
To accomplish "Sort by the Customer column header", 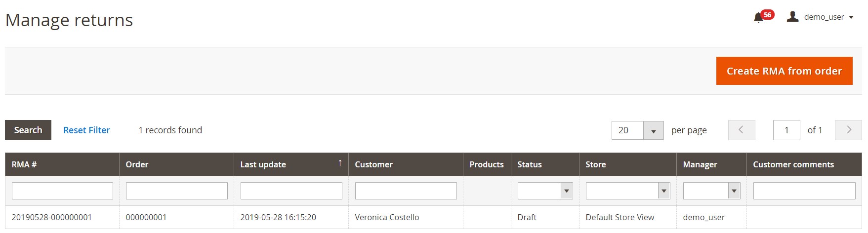I will [x=373, y=164].
